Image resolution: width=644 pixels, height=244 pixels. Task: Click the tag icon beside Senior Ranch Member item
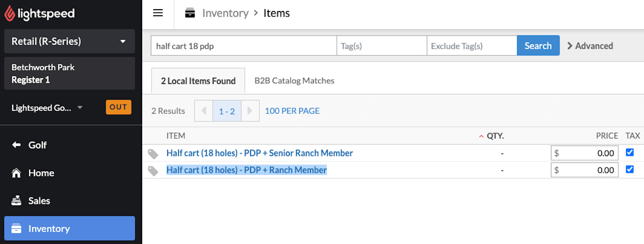point(153,153)
